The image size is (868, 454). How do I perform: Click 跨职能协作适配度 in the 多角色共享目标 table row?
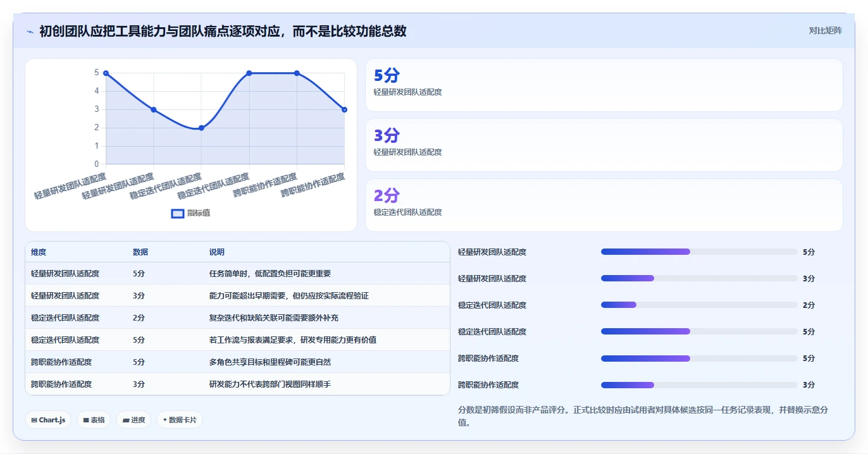point(61,362)
